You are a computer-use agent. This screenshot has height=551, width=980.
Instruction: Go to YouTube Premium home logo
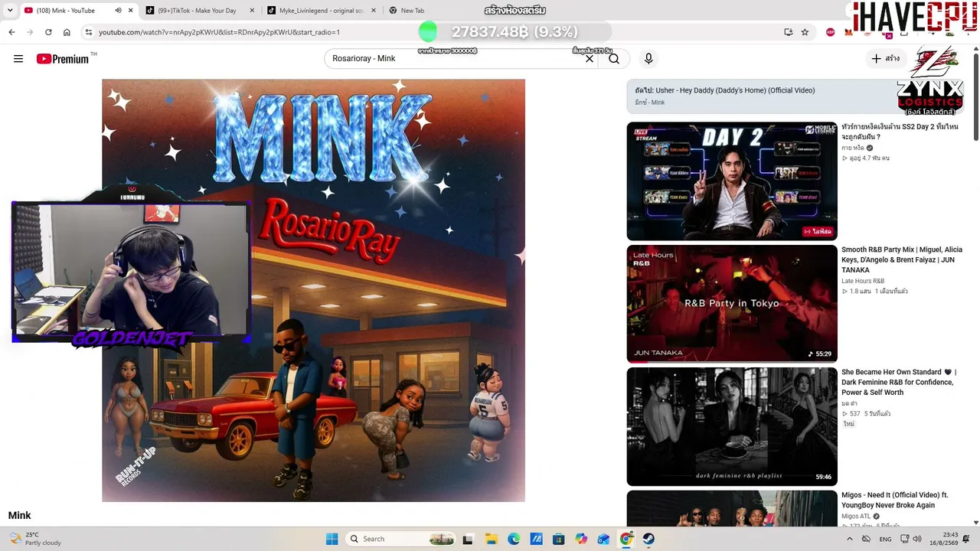point(63,59)
